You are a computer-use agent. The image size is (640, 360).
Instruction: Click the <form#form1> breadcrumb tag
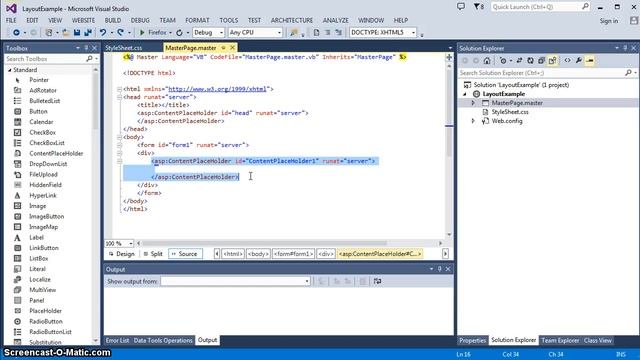[293, 254]
